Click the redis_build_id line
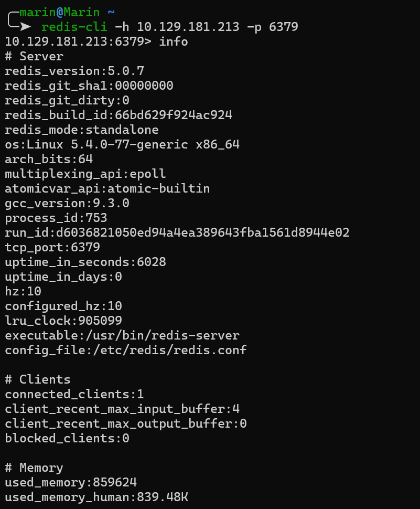 point(119,114)
